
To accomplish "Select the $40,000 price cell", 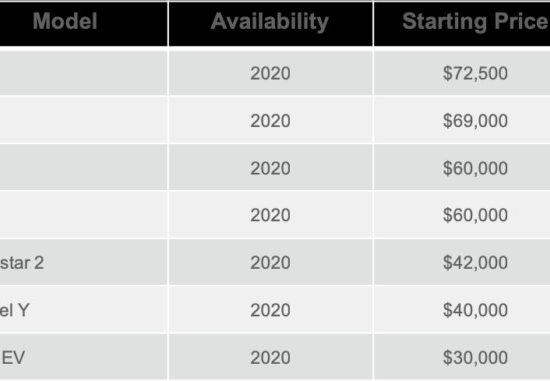I will (462, 310).
